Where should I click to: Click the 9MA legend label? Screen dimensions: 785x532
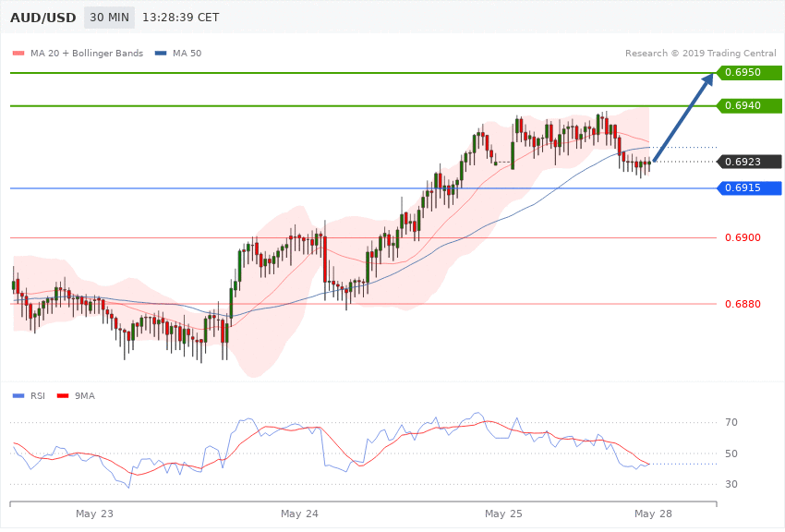click(x=85, y=396)
